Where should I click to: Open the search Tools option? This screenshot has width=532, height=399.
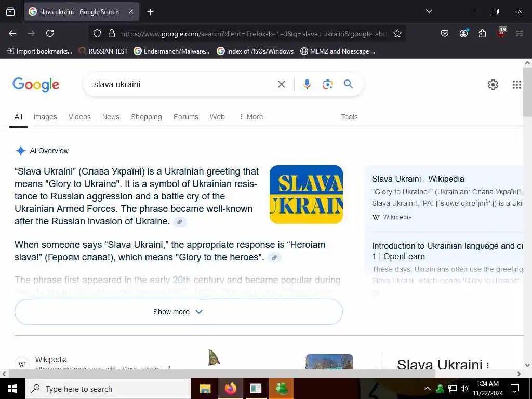(x=349, y=117)
